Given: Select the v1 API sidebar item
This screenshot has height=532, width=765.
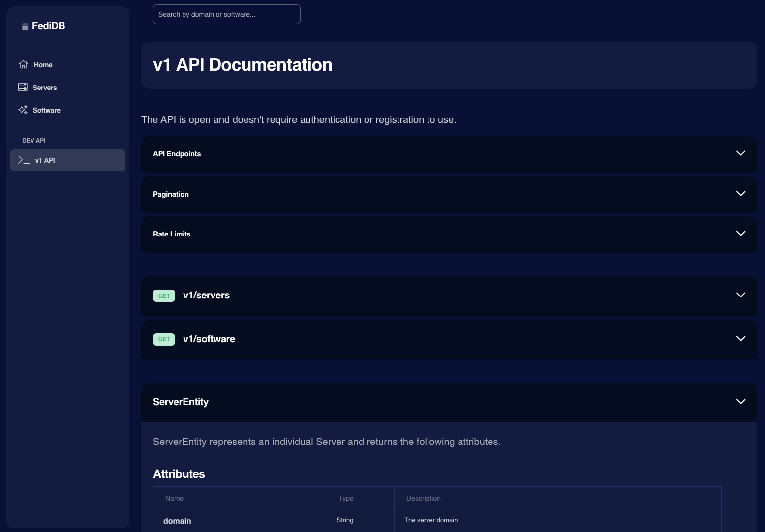Looking at the screenshot, I should point(68,160).
